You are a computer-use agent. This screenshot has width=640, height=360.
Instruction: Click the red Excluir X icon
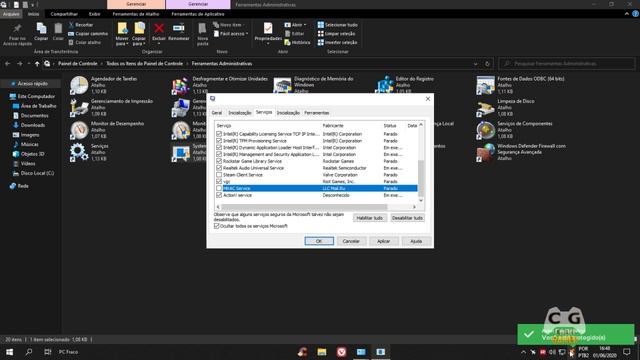(x=159, y=29)
